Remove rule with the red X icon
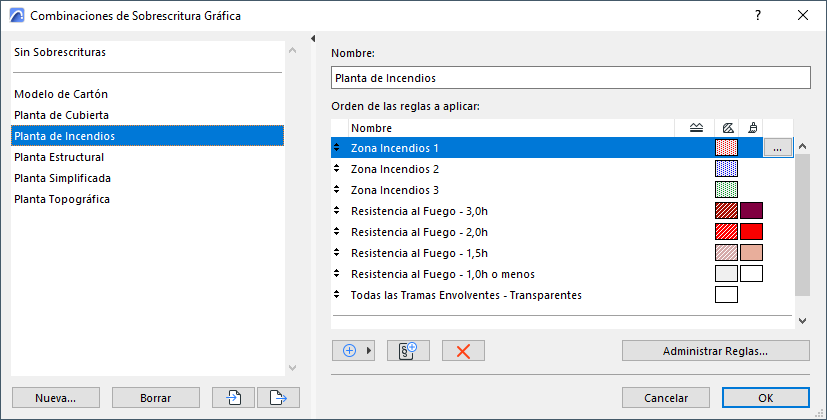 463,351
